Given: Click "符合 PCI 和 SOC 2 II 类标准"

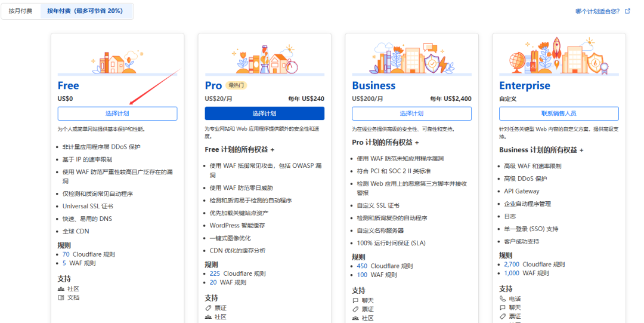Looking at the screenshot, I should pyautogui.click(x=394, y=171).
